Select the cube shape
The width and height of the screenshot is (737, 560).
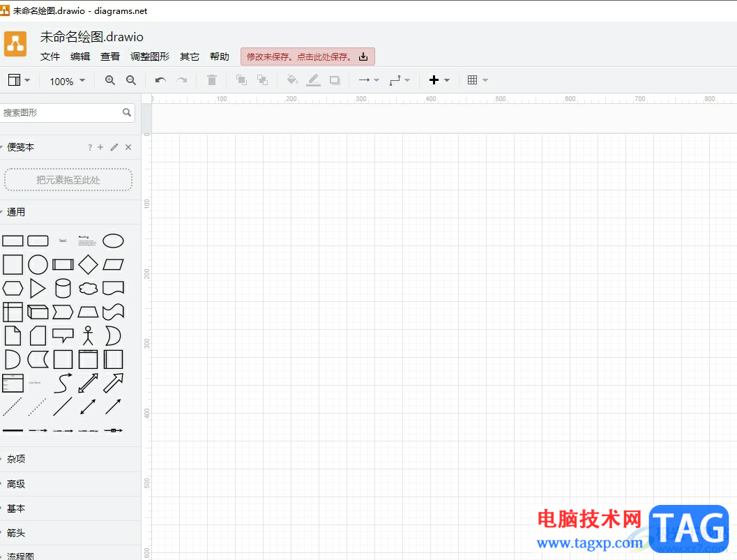pos(38,312)
